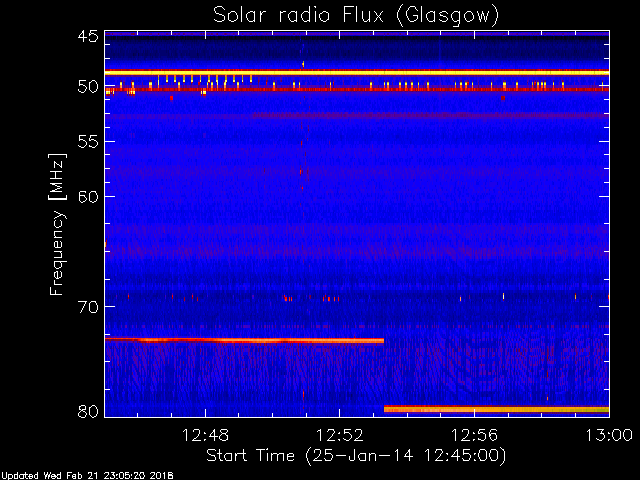Viewport: 640px width, 480px height.
Task: Click the 12:56 time tick label
Action: tap(474, 435)
